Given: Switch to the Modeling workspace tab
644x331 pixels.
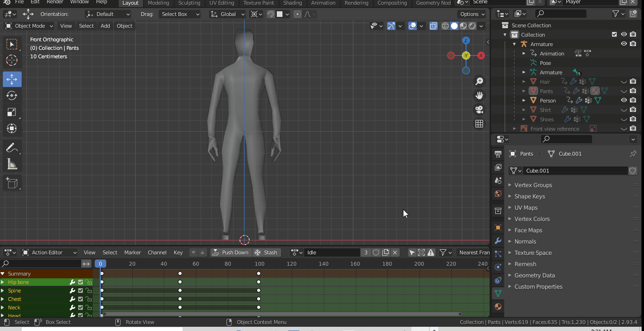Looking at the screenshot, I should (158, 3).
